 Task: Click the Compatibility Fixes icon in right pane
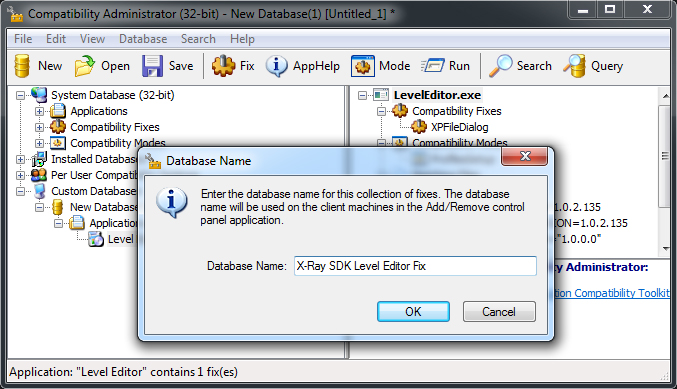pyautogui.click(x=400, y=111)
